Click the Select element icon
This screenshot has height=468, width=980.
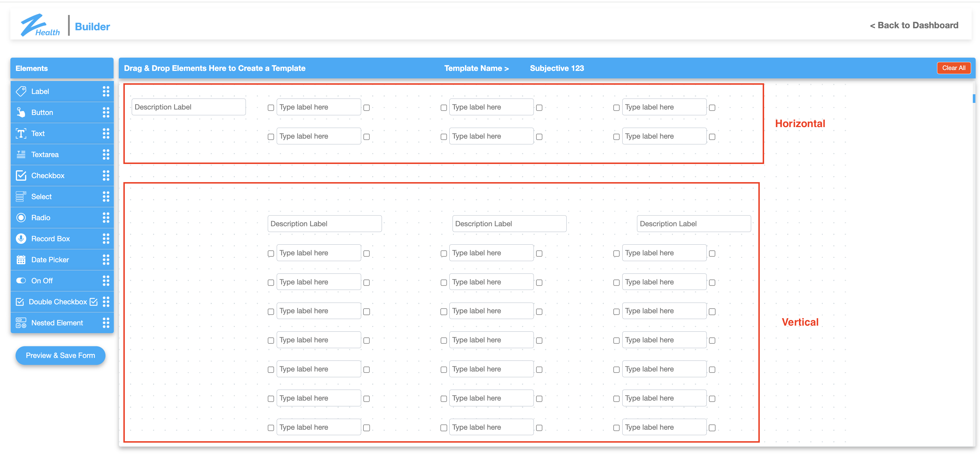pyautogui.click(x=21, y=196)
